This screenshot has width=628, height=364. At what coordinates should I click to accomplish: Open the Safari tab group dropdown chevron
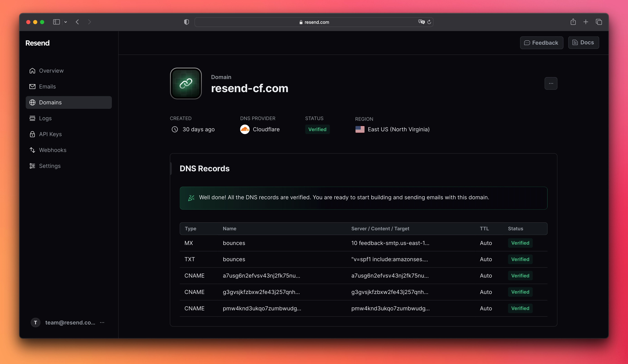(x=66, y=22)
